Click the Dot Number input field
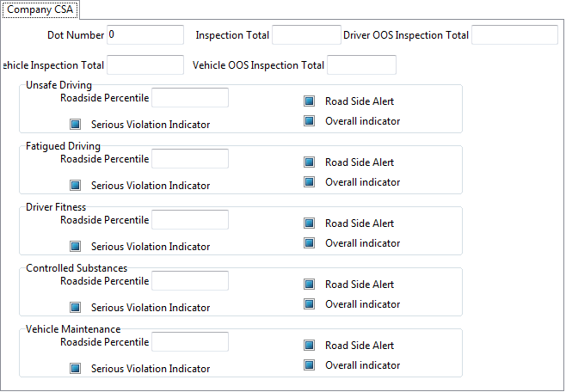 [x=145, y=35]
